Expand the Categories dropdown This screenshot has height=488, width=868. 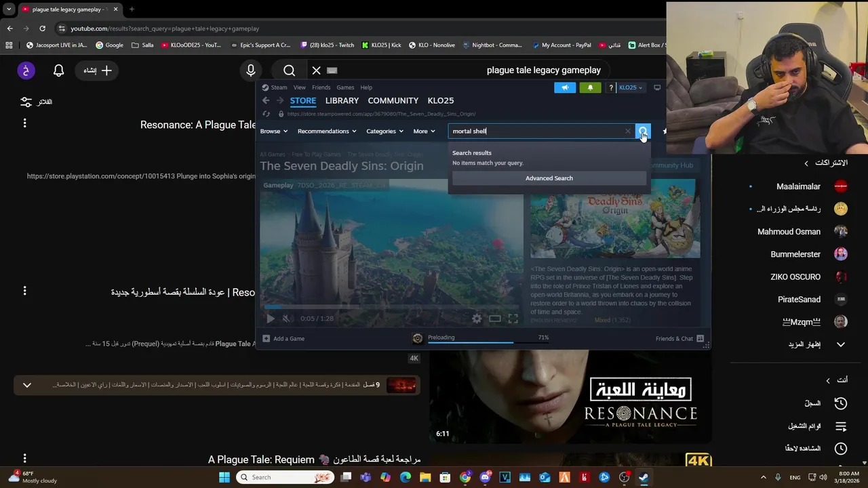click(384, 131)
